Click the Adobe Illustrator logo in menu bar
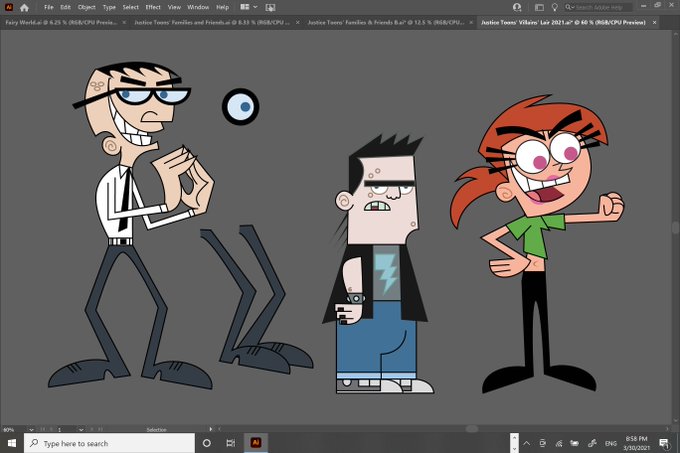Screen dimensions: 680x453 pos(9,7)
